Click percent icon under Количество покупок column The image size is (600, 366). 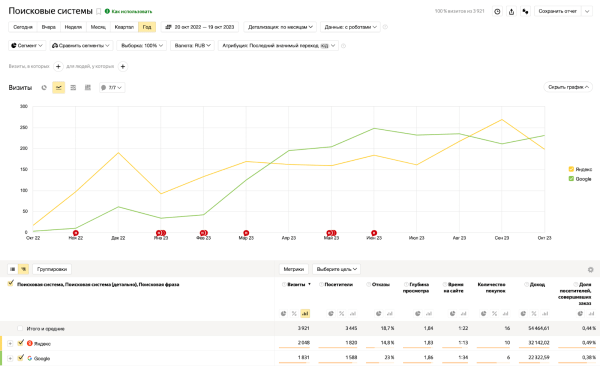coord(494,314)
